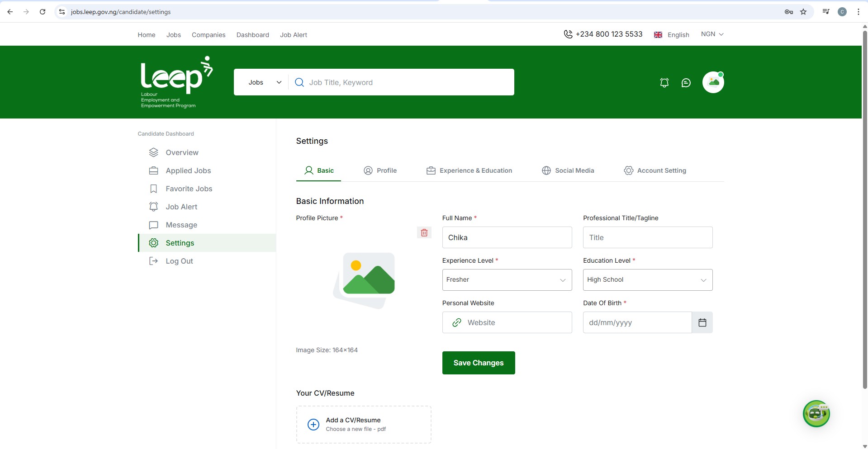Expand the Experience Level dropdown

pos(507,280)
